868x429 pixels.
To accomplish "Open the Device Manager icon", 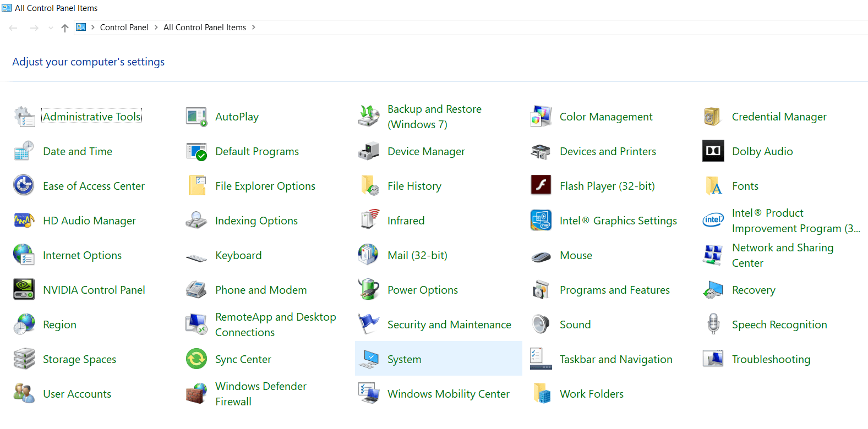I will pos(368,151).
